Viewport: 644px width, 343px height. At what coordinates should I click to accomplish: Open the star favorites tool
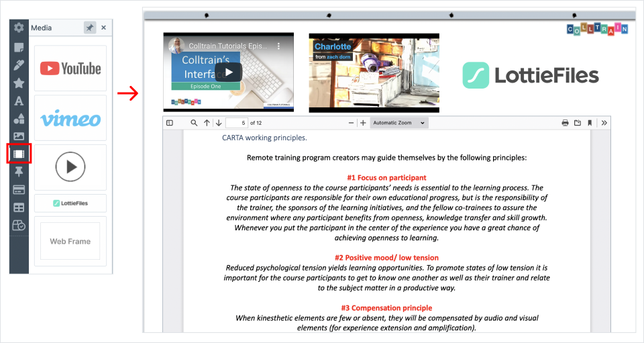(x=19, y=83)
